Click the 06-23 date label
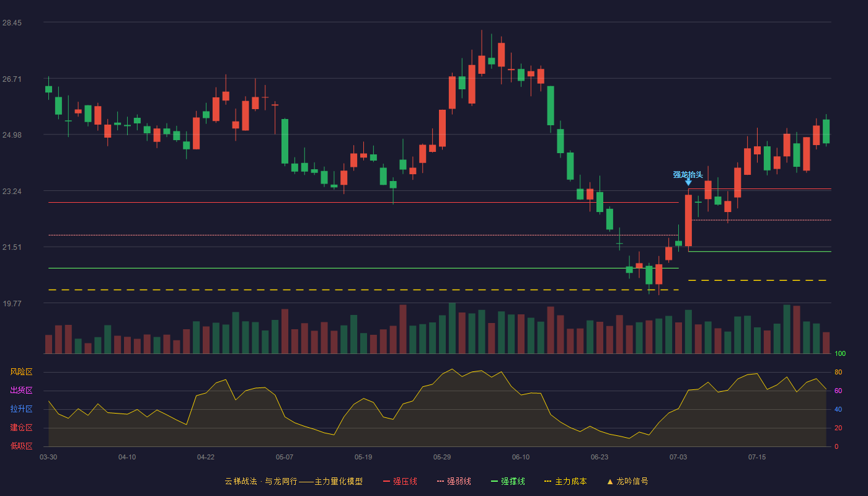The width and height of the screenshot is (868, 496). 600,457
